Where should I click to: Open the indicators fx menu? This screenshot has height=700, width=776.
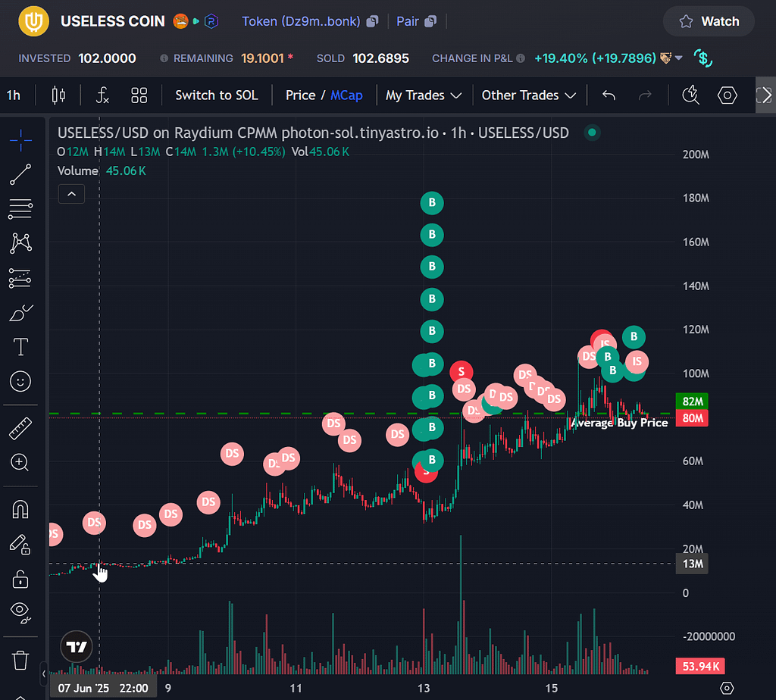[x=102, y=95]
